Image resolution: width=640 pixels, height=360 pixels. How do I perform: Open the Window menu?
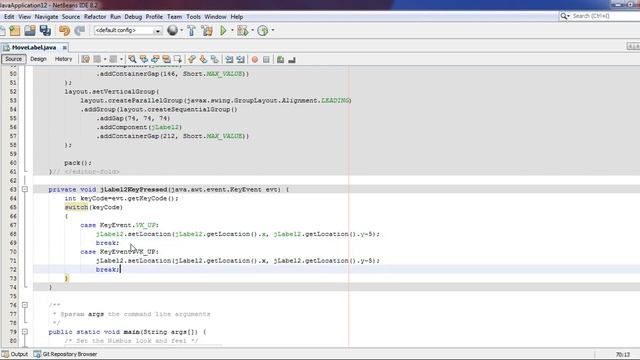click(x=215, y=17)
